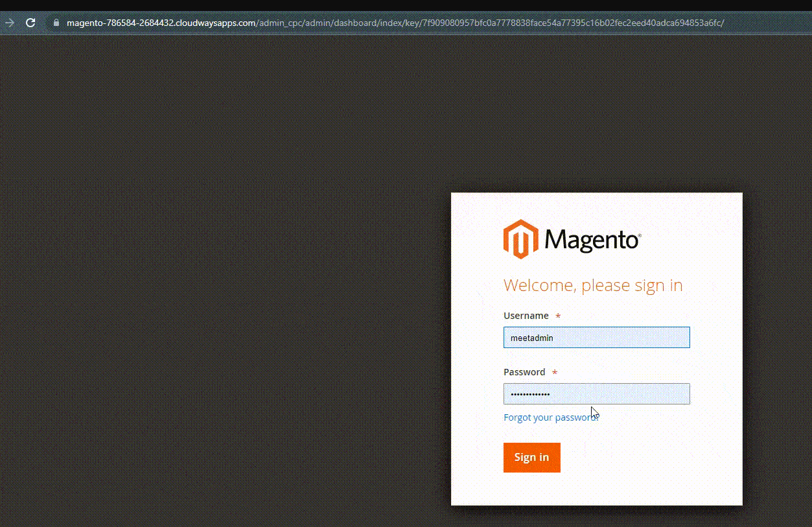Click the Password input field
The height and width of the screenshot is (527, 812).
tap(596, 393)
